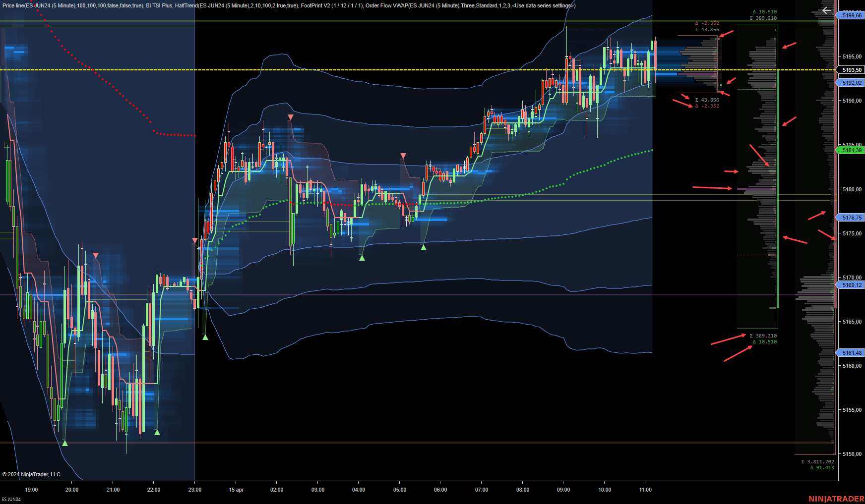Click the 'Σ 43.856' value above the small profile

click(707, 29)
